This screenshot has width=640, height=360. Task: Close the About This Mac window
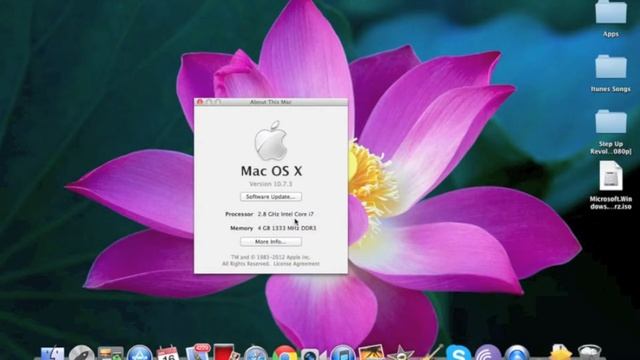pos(200,102)
